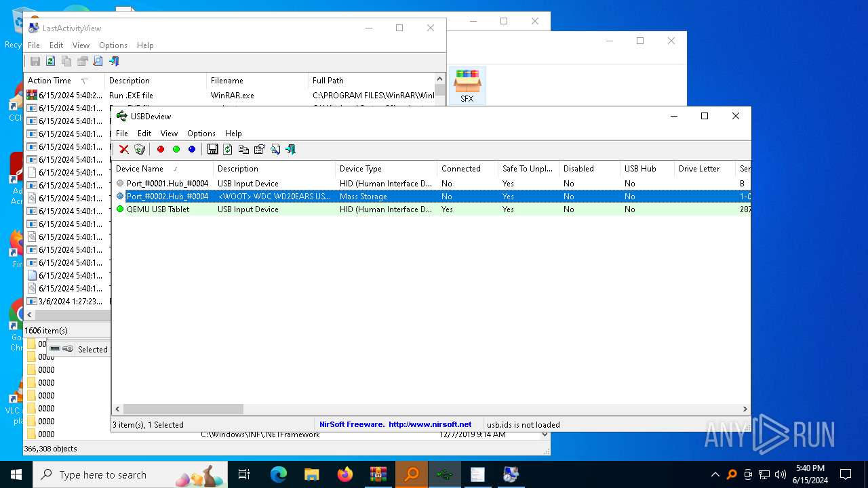The width and height of the screenshot is (868, 488).
Task: Click the volume icon in system tray
Action: 781,474
